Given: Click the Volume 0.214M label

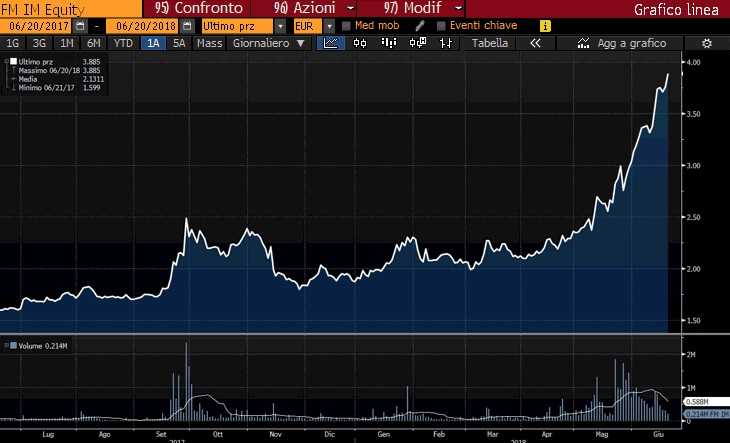Looking at the screenshot, I should pos(43,346).
